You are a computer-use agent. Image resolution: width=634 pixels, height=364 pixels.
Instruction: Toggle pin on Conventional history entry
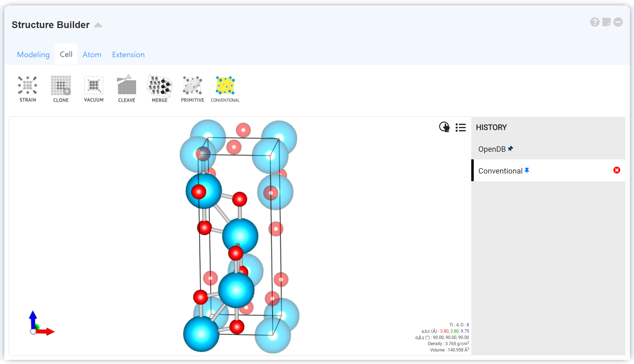(x=527, y=170)
